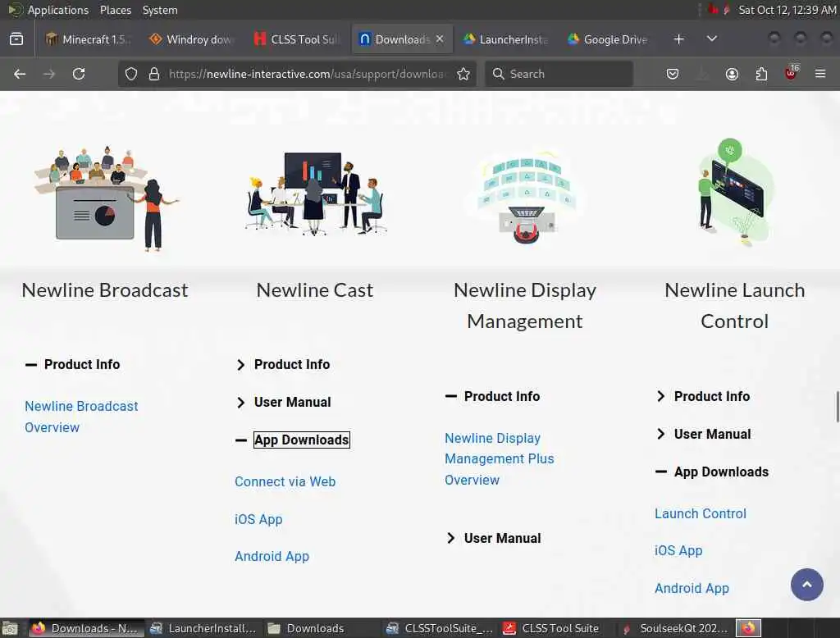Screen dimensions: 840x638
Task: Switch to CLSSToolSuite_ taskbar window
Action: click(x=440, y=628)
